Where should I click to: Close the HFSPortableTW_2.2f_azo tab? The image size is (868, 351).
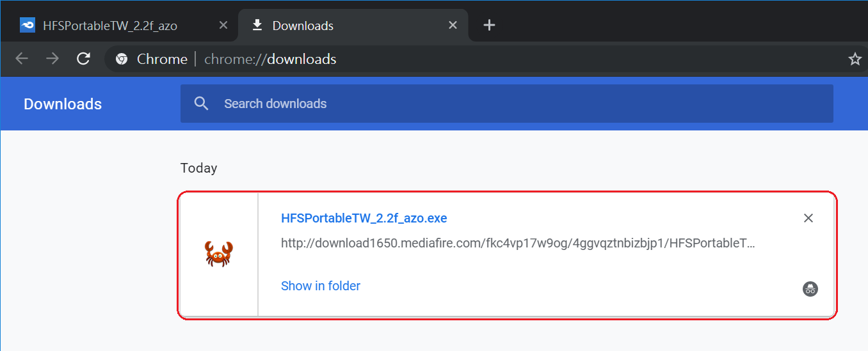223,26
